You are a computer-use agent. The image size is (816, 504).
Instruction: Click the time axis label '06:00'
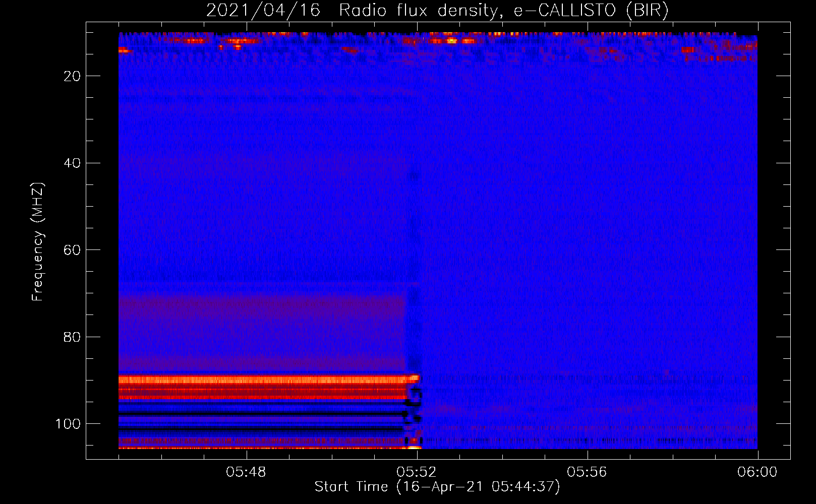tap(757, 472)
